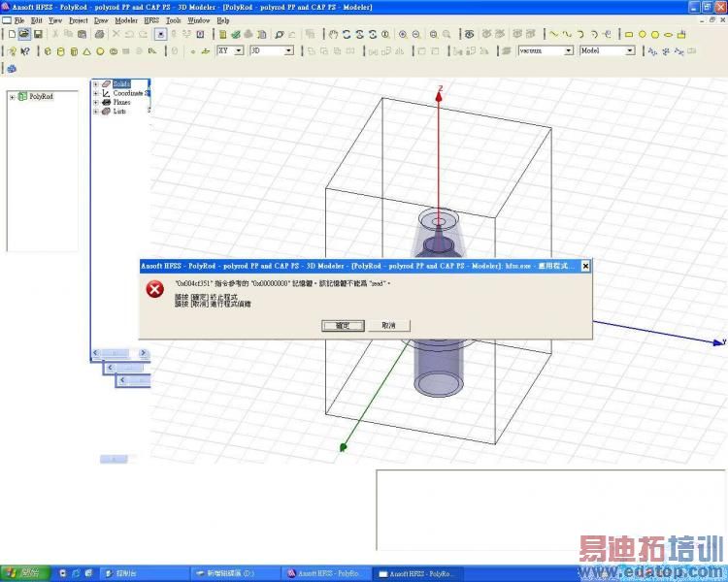The height and width of the screenshot is (582, 728).
Task: Open the Modeler menu
Action: pos(126,20)
